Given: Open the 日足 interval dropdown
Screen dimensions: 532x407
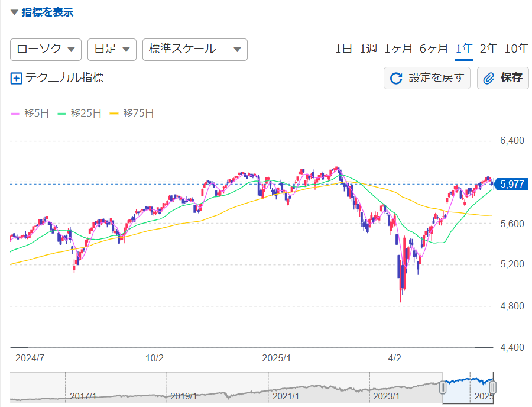Looking at the screenshot, I should pyautogui.click(x=112, y=50).
